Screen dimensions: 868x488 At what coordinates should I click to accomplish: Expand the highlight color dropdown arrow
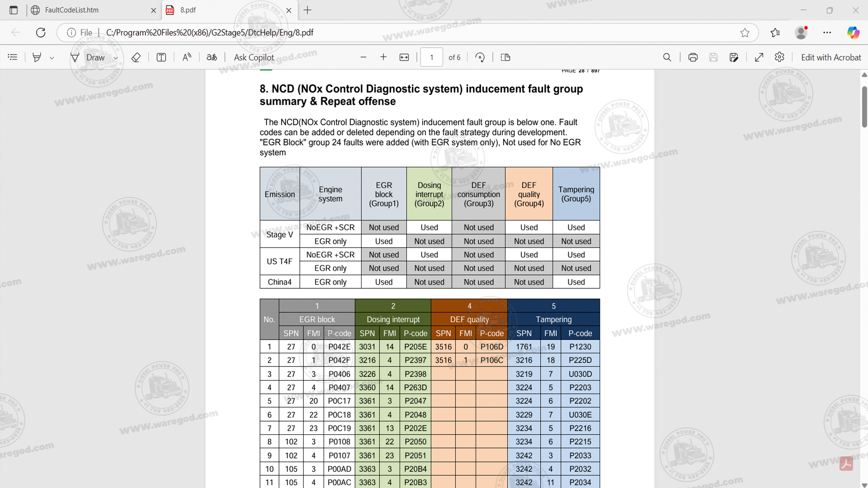tap(52, 58)
